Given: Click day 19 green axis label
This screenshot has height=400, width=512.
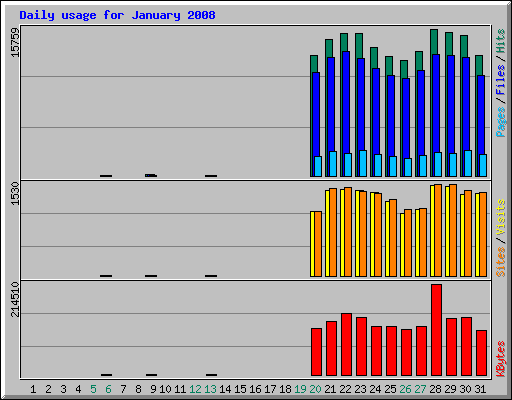Looking at the screenshot, I should pyautogui.click(x=300, y=389).
